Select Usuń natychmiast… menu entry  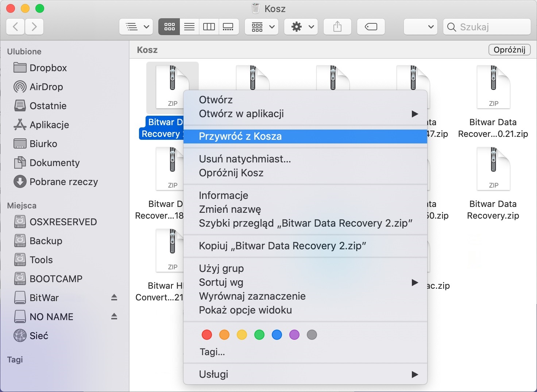pyautogui.click(x=245, y=159)
